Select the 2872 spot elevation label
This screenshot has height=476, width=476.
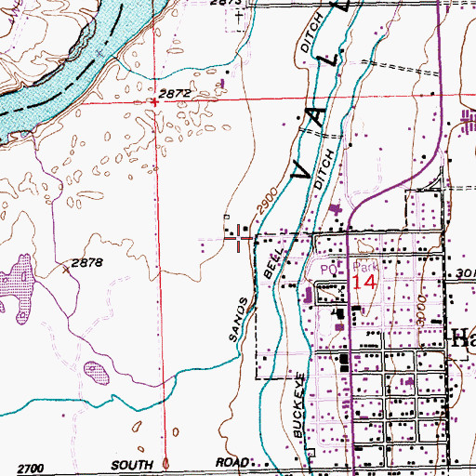point(175,94)
